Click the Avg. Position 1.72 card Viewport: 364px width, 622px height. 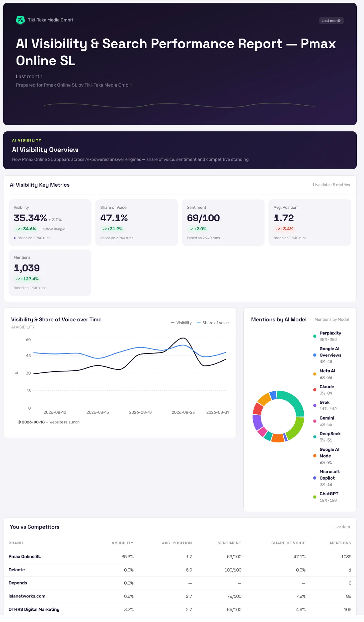pos(310,223)
